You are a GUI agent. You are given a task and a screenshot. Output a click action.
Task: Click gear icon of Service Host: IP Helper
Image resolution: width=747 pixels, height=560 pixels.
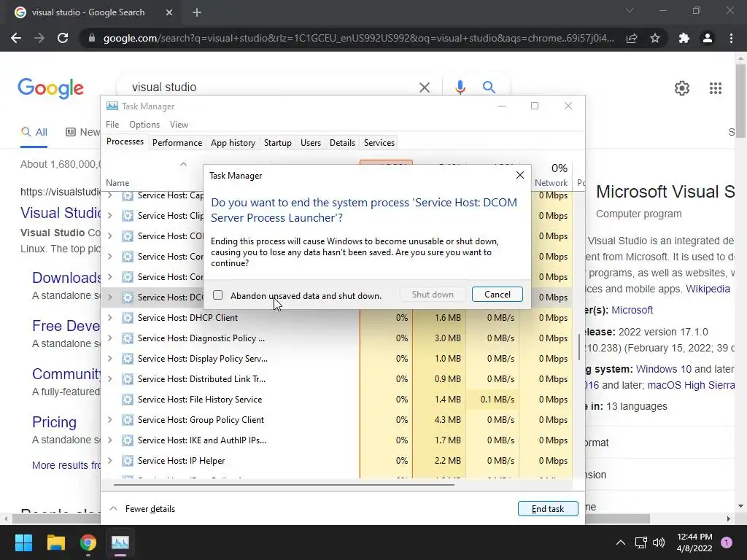[127, 461]
